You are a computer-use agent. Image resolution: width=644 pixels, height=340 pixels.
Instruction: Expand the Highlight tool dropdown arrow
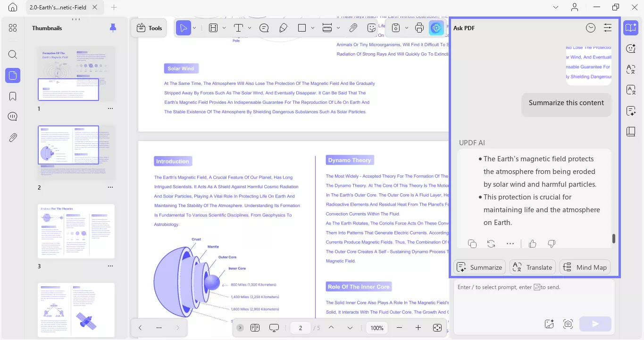(224, 28)
